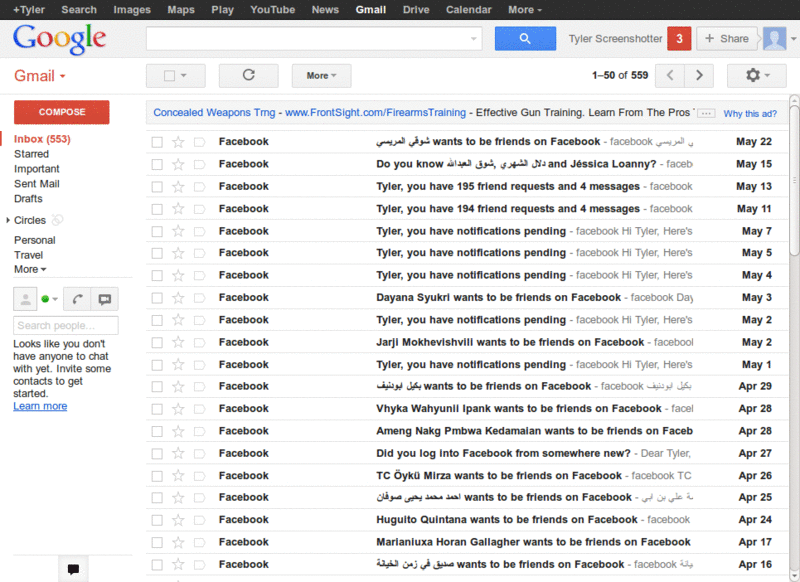
Task: Open the More menu in top black bar
Action: 524,10
